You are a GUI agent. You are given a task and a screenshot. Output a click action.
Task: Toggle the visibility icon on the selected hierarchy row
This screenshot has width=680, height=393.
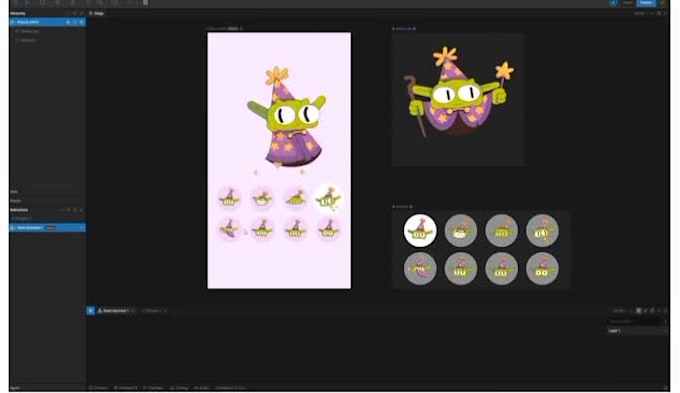(81, 22)
